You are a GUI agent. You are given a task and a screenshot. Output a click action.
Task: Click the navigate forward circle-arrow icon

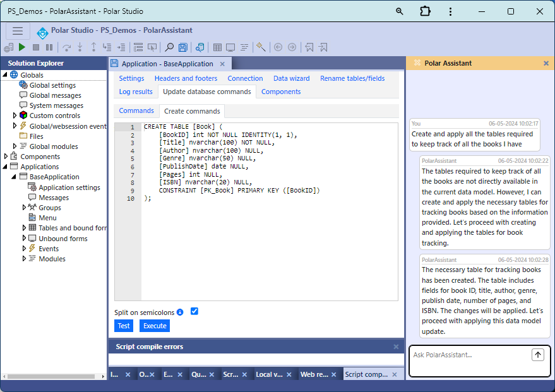(292, 47)
